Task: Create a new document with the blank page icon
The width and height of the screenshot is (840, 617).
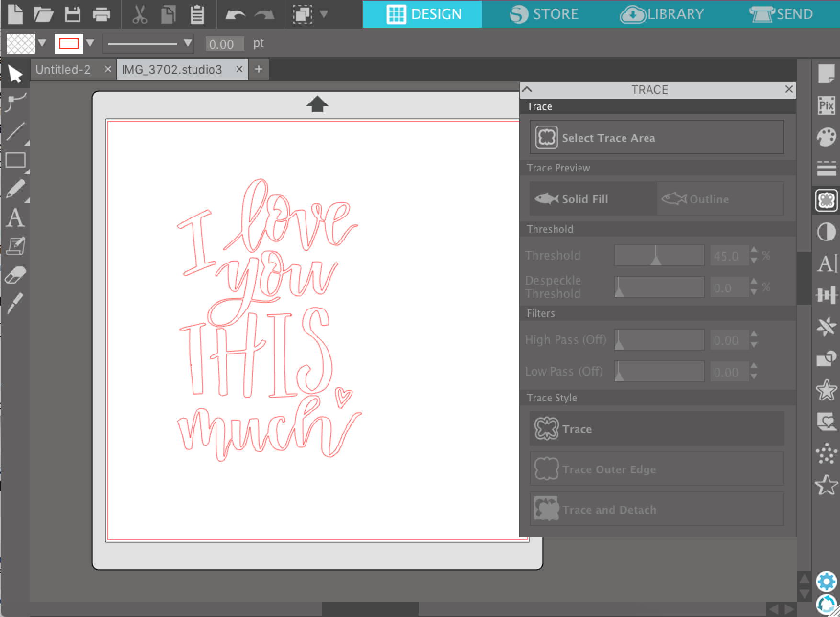Action: [x=15, y=14]
